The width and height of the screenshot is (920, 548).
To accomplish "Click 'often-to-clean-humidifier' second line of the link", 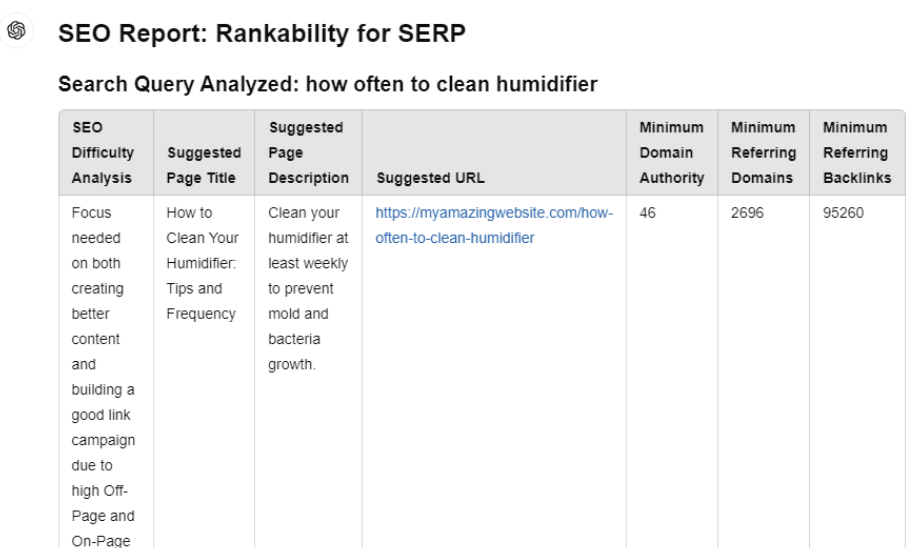I will pyautogui.click(x=455, y=238).
